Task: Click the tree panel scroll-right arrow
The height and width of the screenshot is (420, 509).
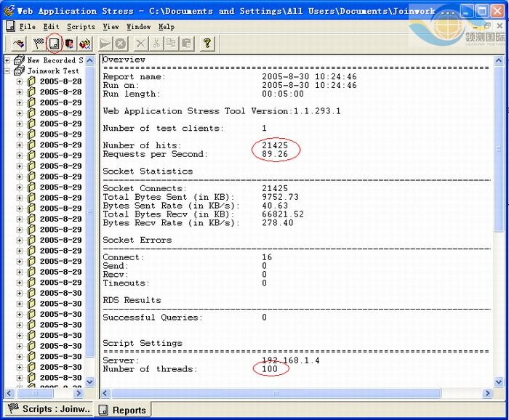Action: coord(79,393)
